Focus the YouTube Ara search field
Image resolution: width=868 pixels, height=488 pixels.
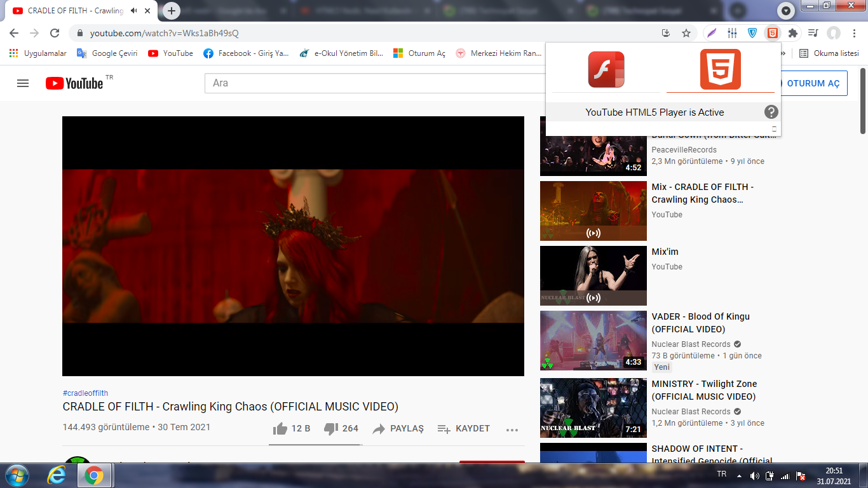[x=375, y=83]
